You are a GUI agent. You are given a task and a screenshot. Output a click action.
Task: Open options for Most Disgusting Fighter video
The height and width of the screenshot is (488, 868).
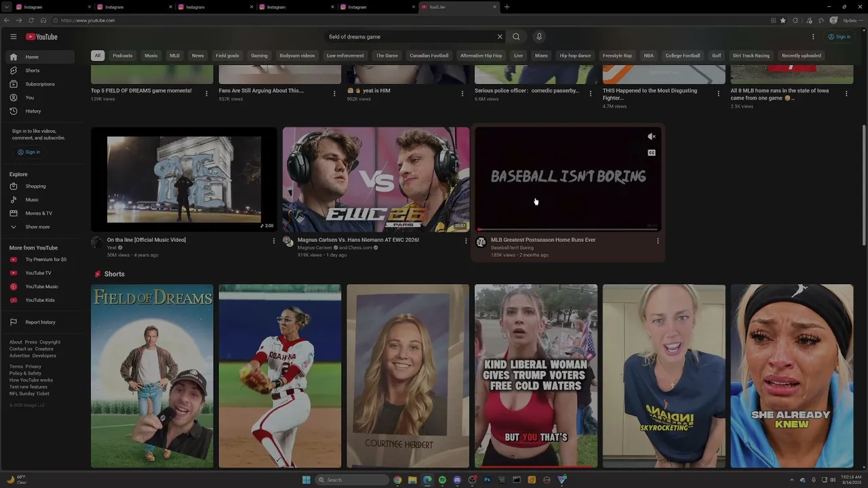pyautogui.click(x=719, y=94)
